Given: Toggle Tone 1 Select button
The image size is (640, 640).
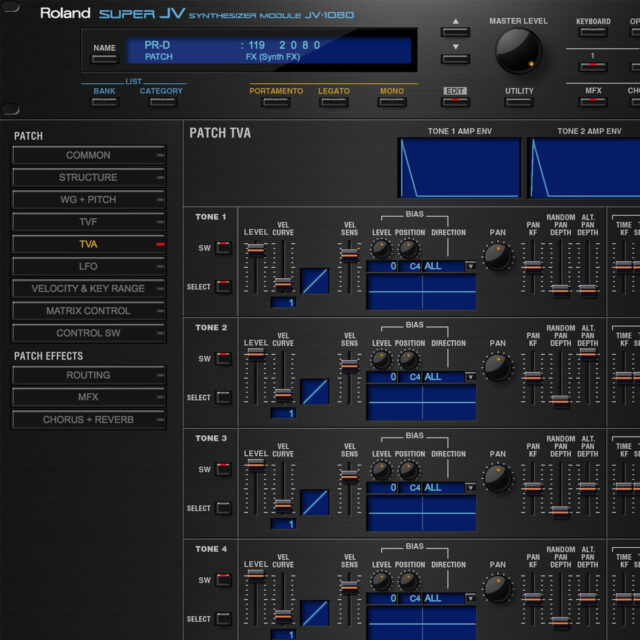Looking at the screenshot, I should [x=223, y=286].
